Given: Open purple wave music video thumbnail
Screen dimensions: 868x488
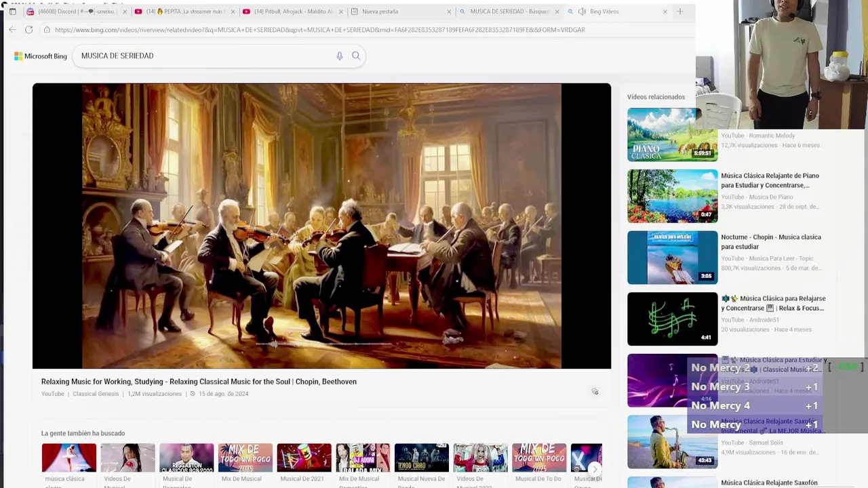Looking at the screenshot, I should 672,380.
